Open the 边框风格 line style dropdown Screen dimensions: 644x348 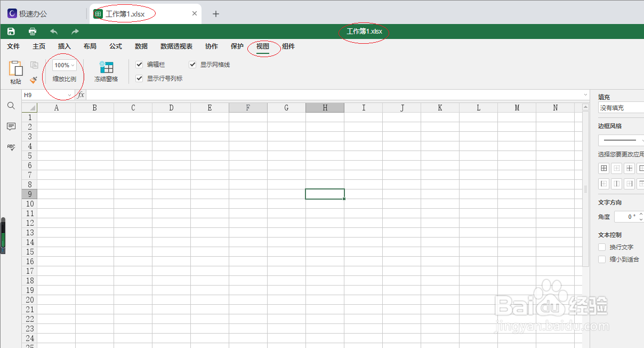(621, 139)
